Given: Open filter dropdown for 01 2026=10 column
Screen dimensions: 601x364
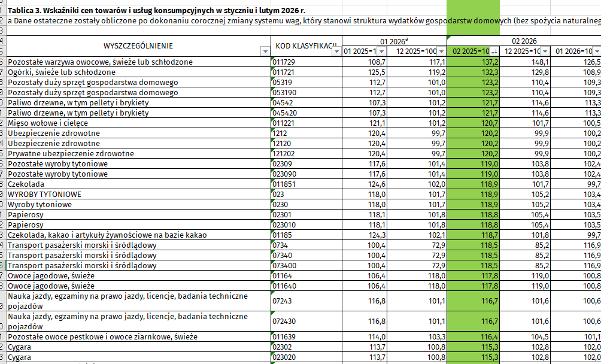Looking at the screenshot, I should pyautogui.click(x=596, y=51).
